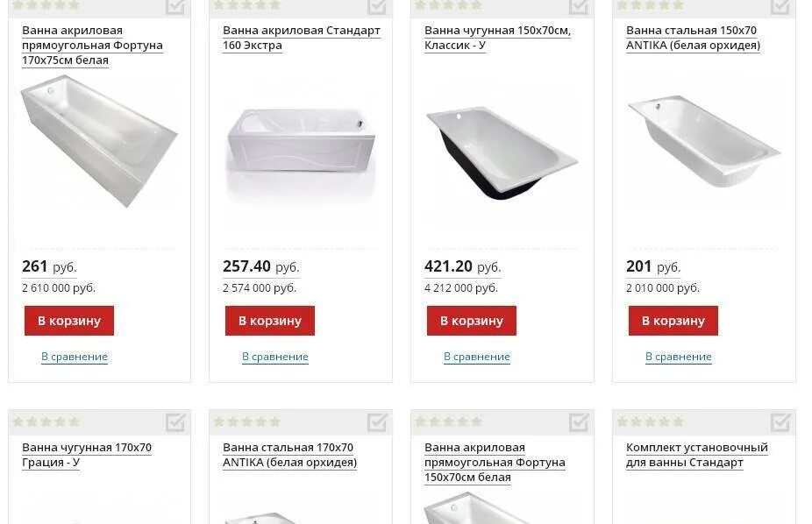Image resolution: width=812 pixels, height=524 pixels.
Task: Add the Фортуна 170х75см bathtub to cart
Action: 69,321
